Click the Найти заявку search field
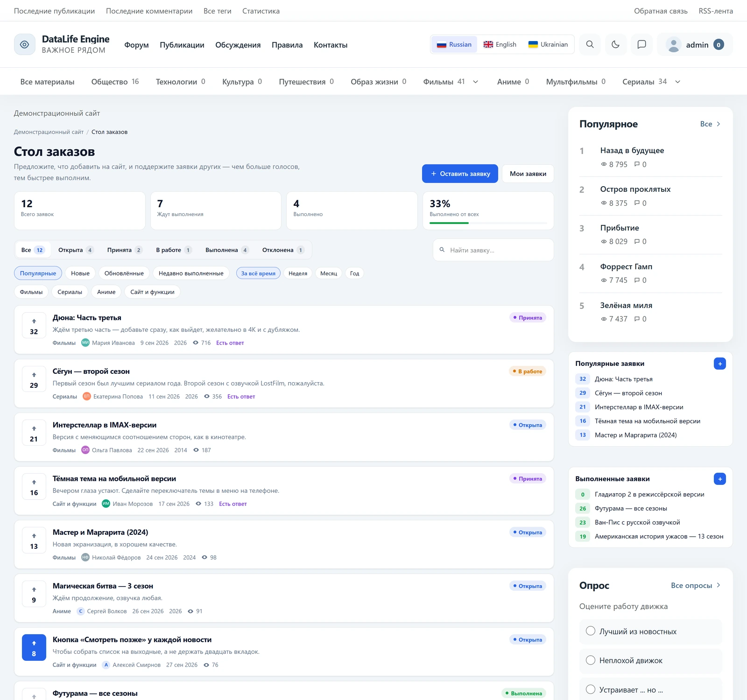This screenshot has height=700, width=747. coord(493,250)
